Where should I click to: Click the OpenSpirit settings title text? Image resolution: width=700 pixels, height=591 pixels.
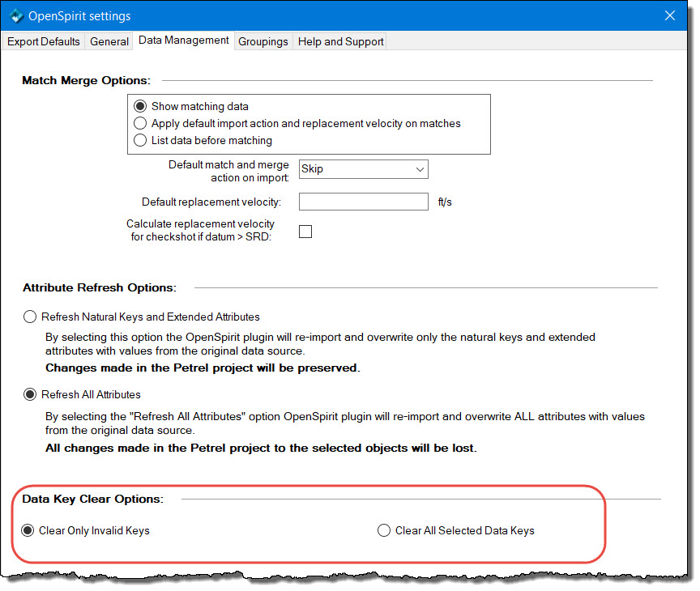(79, 16)
